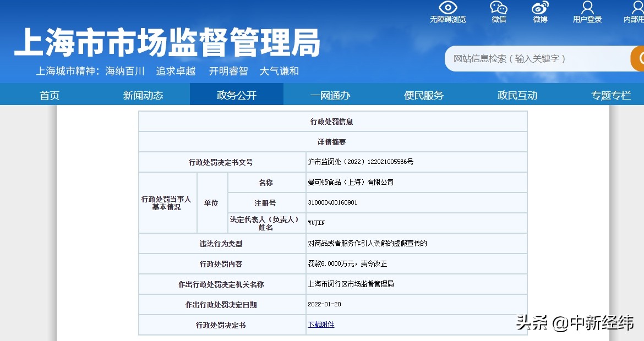The image size is (644, 341).
Task: Click the 注册号 label cell
Action: tap(266, 203)
